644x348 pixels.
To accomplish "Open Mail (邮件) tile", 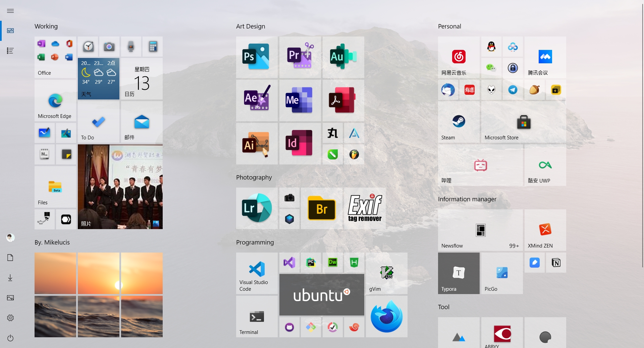I will coord(142,122).
